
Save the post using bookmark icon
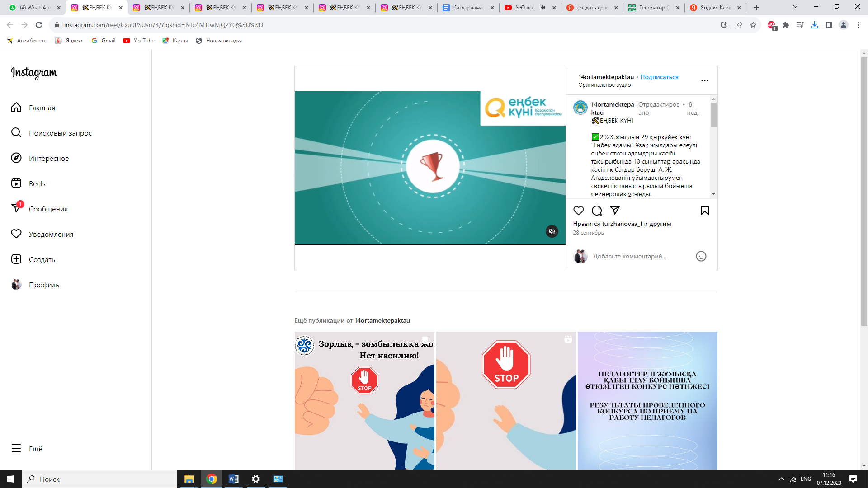pyautogui.click(x=704, y=211)
